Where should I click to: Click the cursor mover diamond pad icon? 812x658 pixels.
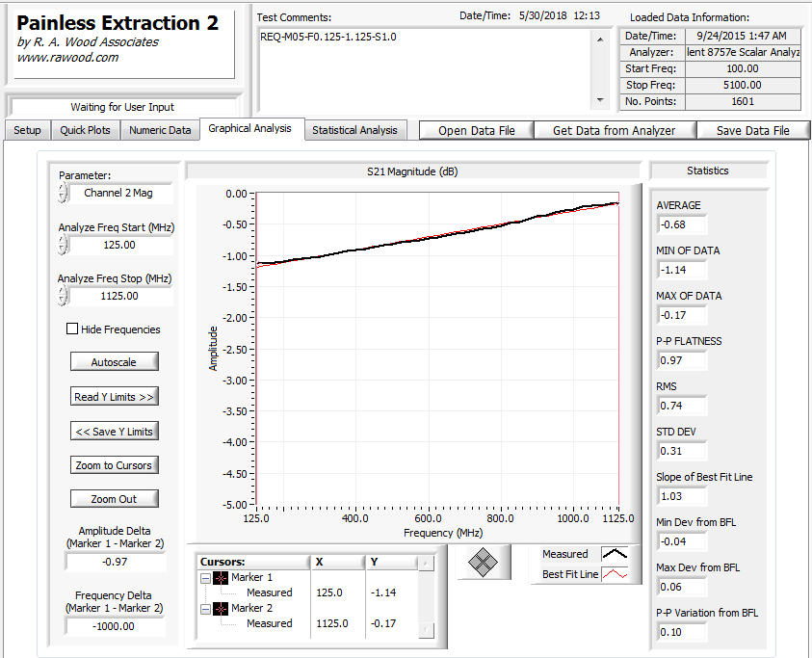click(483, 563)
